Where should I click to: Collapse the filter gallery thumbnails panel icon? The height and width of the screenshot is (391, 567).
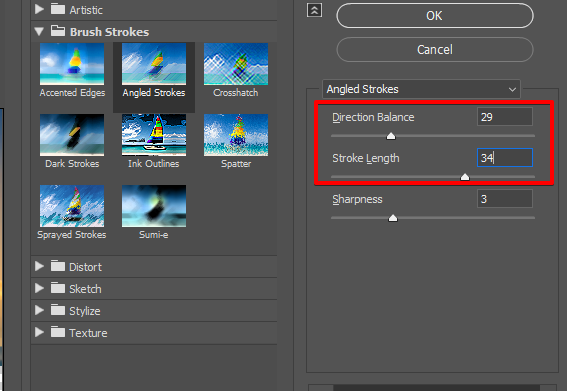tap(314, 10)
